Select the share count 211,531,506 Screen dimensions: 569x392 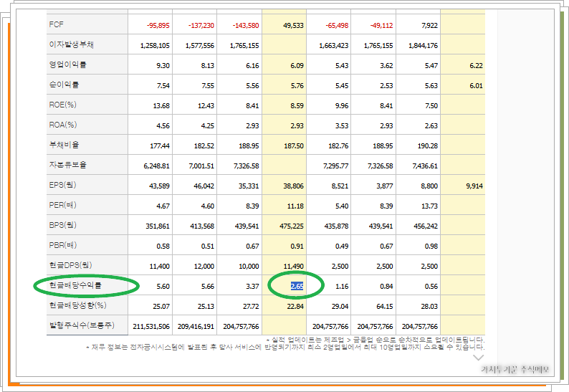pos(151,326)
